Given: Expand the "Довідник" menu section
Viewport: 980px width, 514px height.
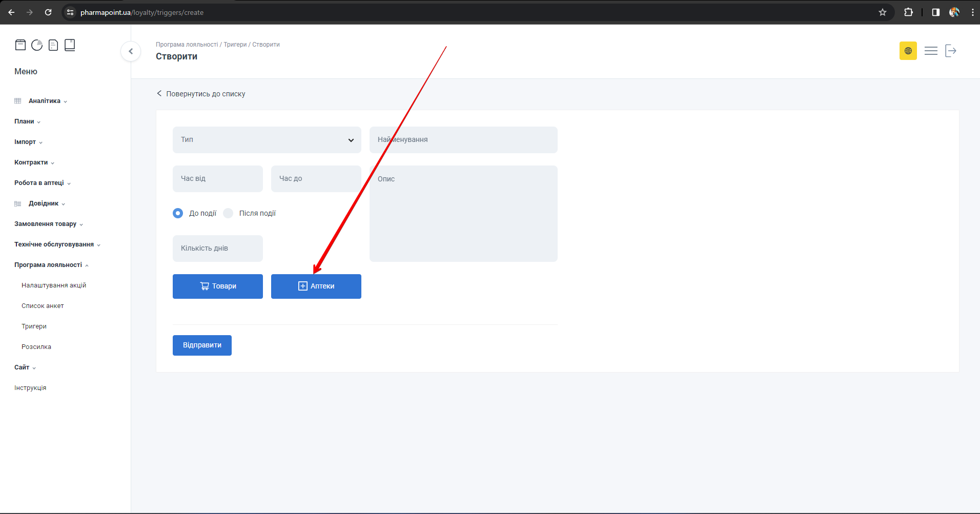Looking at the screenshot, I should (x=44, y=203).
